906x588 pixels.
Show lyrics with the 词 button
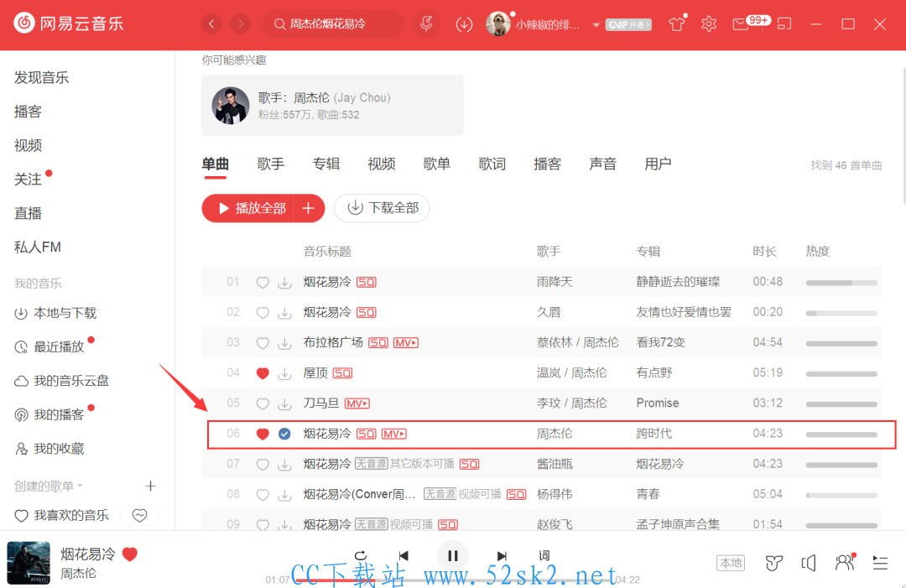pos(544,555)
